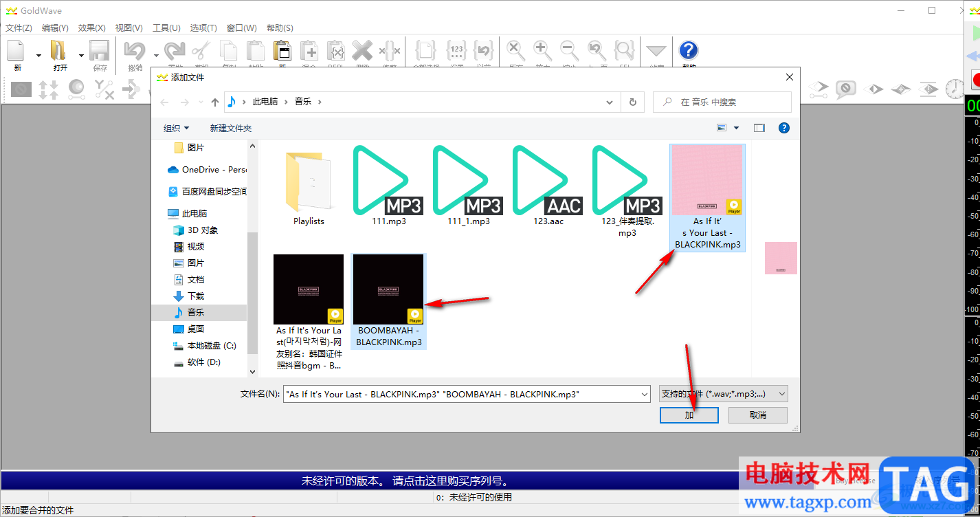Image resolution: width=980 pixels, height=517 pixels.
Task: Click the clock icon in GoldWave effects bar
Action: click(x=955, y=89)
